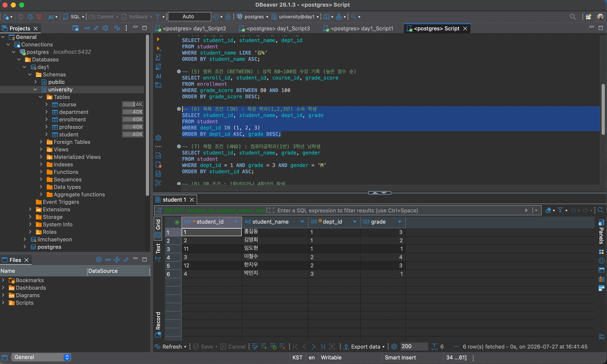
Task: Click the create new connection icon in Projects panel
Action: pyautogui.click(x=75, y=28)
